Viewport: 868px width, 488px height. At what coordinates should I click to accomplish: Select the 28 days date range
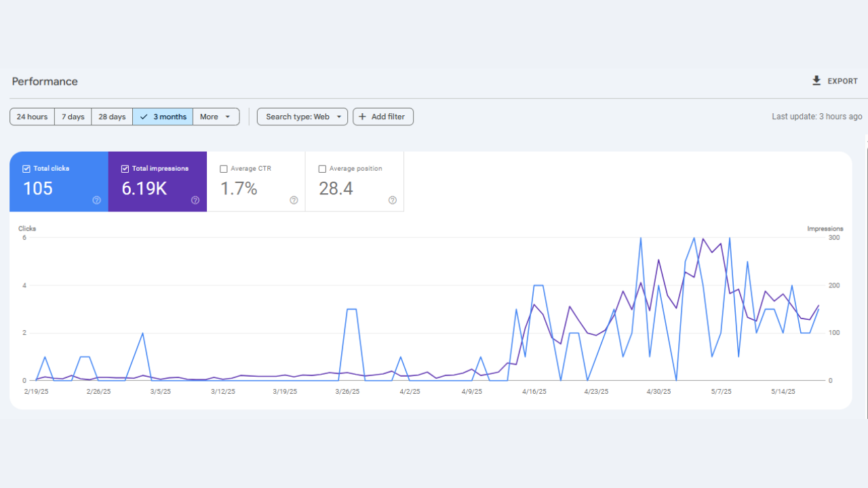pyautogui.click(x=112, y=117)
